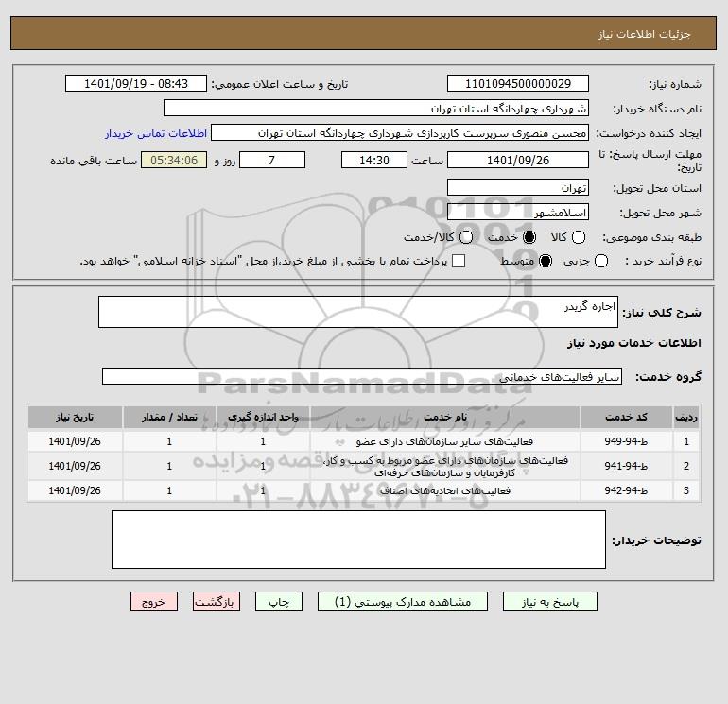
Task: Click the deadline time field 14:30
Action: click(x=374, y=160)
